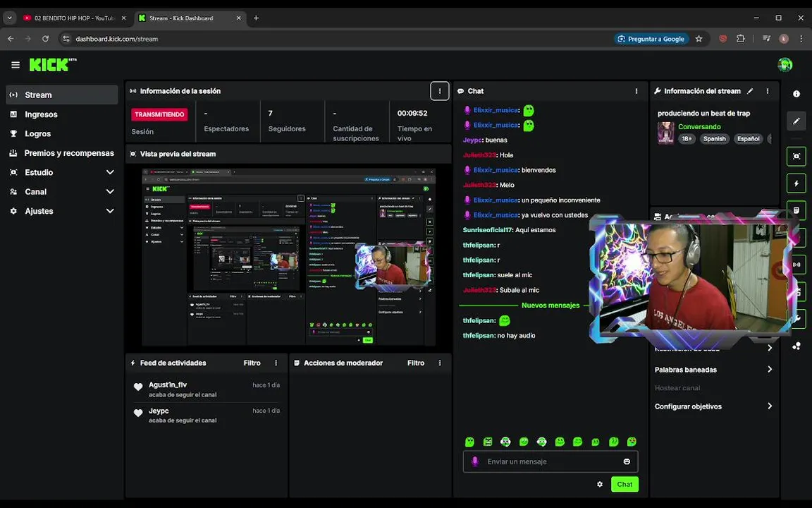Screen dimensions: 812x508
Task: Open Configurar objetivos arrow
Action: (770, 406)
